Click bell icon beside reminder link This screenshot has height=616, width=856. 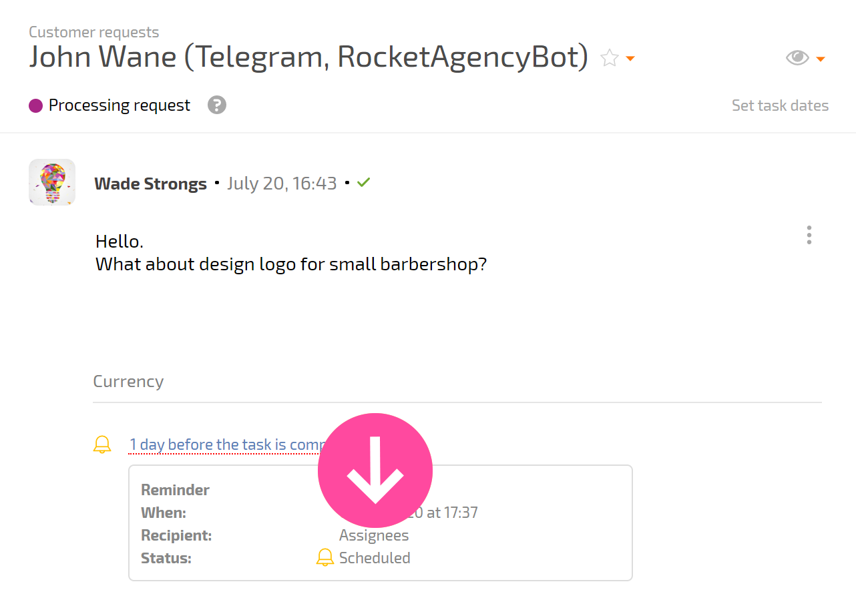point(102,444)
